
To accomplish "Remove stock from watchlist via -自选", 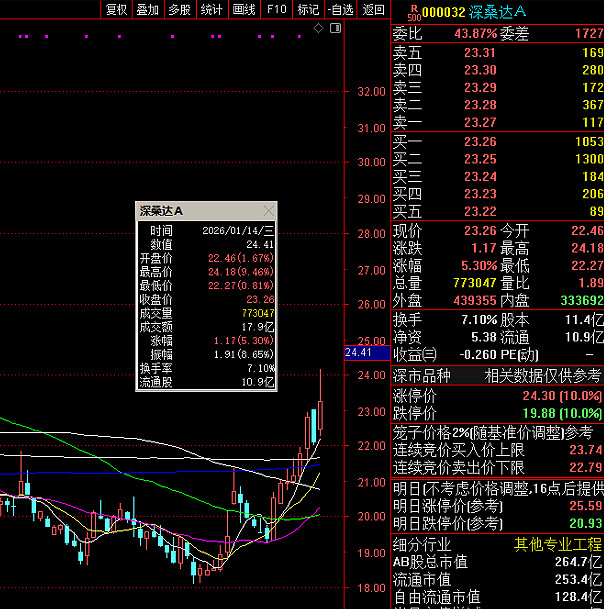I will (340, 10).
